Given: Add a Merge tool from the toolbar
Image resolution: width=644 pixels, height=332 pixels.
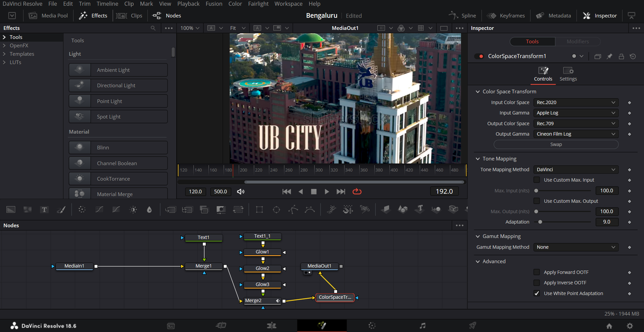Looking at the screenshot, I should [171, 210].
